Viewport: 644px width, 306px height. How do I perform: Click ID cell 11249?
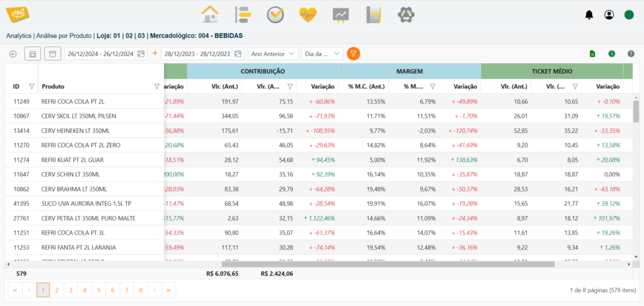[x=21, y=101]
